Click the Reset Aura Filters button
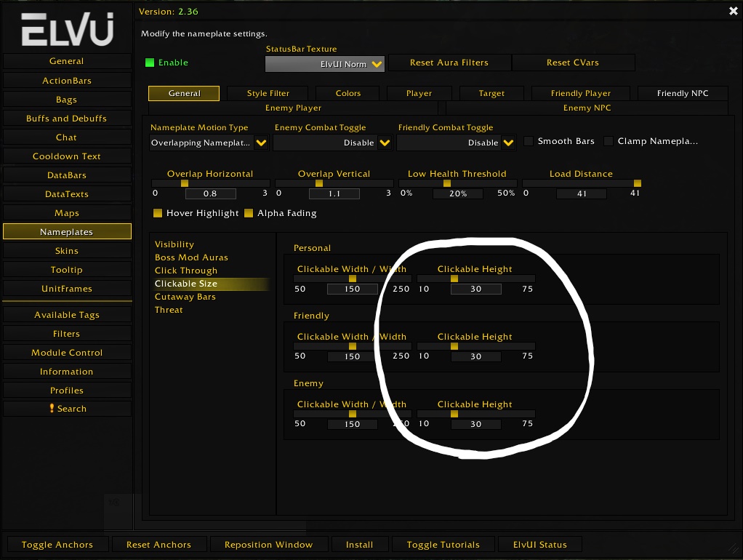The width and height of the screenshot is (743, 560). click(449, 63)
